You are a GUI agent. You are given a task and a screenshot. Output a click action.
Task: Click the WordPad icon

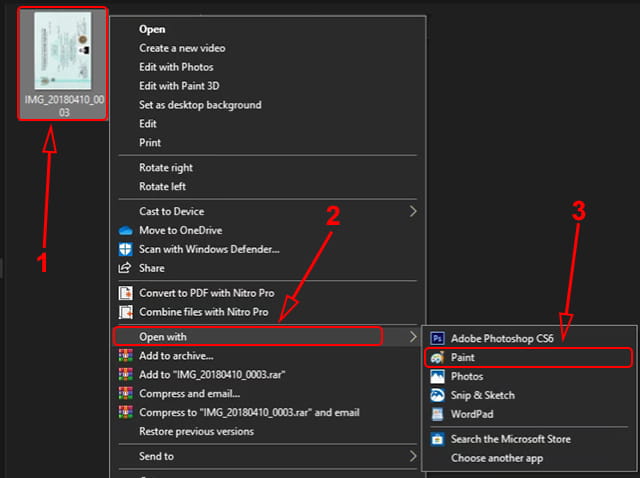click(x=438, y=414)
